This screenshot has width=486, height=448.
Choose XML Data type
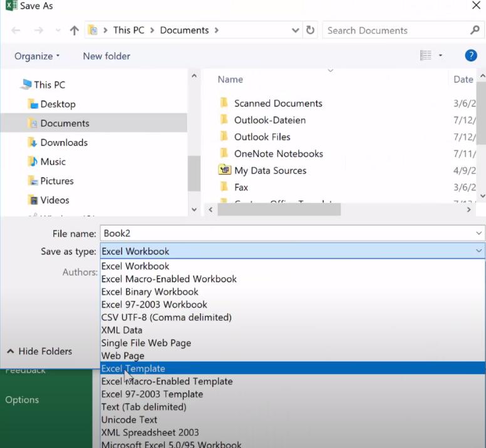pyautogui.click(x=292, y=330)
